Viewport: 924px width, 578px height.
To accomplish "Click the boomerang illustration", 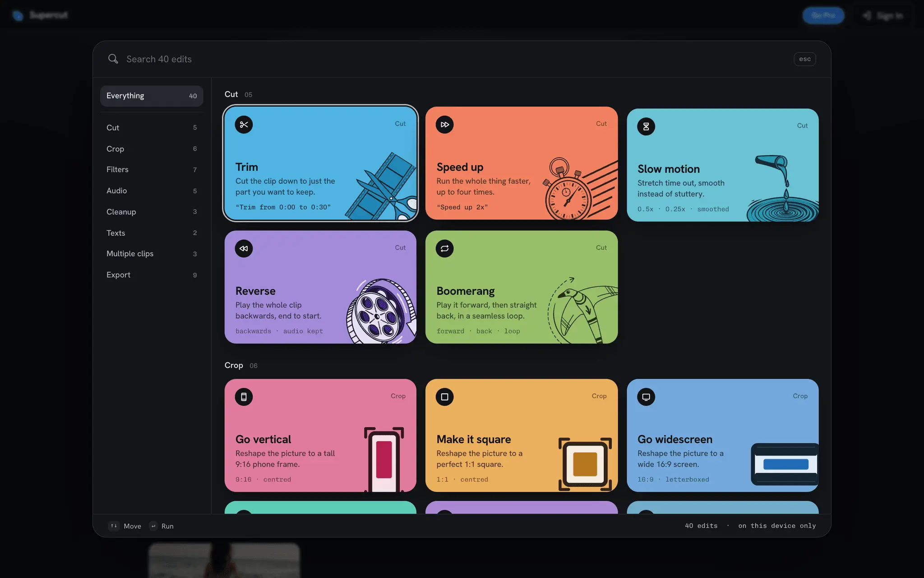I will (583, 311).
